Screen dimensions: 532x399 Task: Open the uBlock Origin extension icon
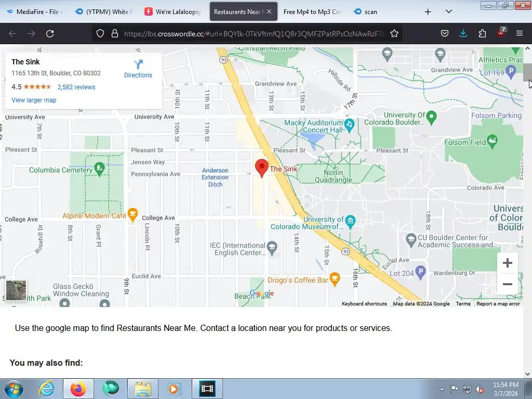[x=501, y=33]
